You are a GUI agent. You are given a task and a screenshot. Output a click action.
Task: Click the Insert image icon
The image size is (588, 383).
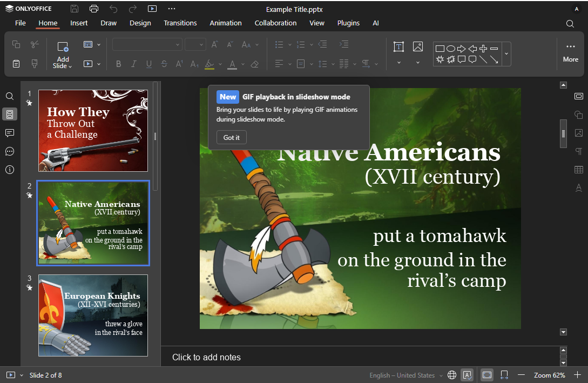point(418,47)
